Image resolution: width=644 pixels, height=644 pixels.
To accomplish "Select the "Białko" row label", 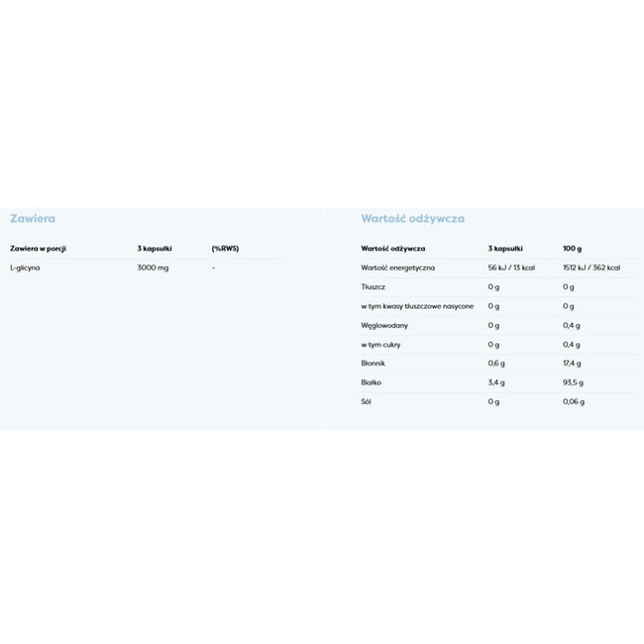I will point(372,382).
